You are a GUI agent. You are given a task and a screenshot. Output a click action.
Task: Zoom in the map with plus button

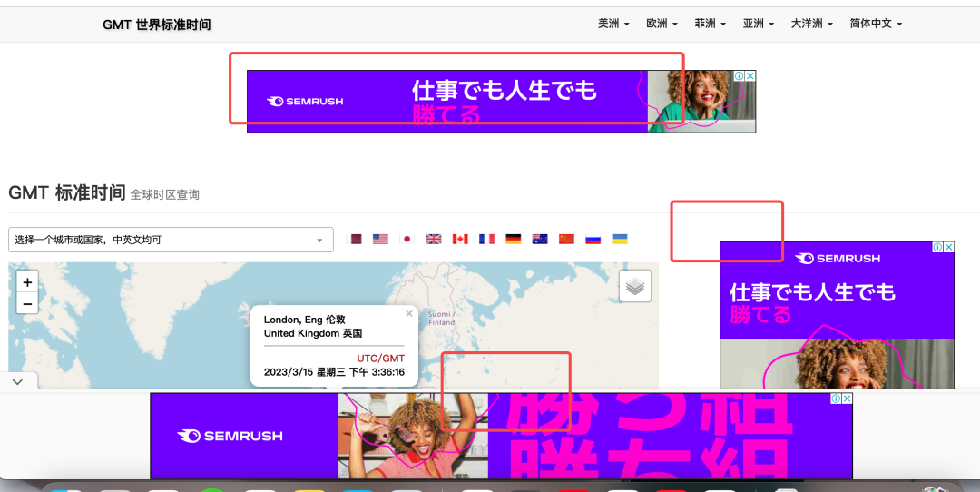click(27, 282)
